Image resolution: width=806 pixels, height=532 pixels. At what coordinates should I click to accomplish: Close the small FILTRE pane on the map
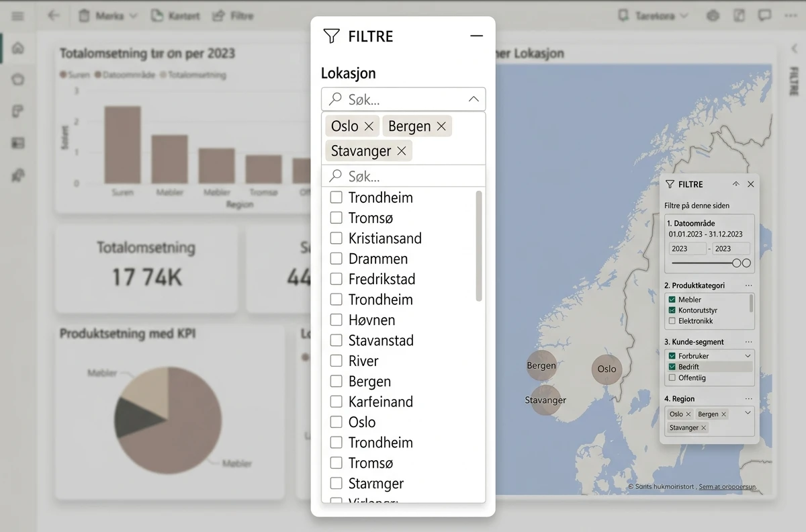pyautogui.click(x=751, y=184)
